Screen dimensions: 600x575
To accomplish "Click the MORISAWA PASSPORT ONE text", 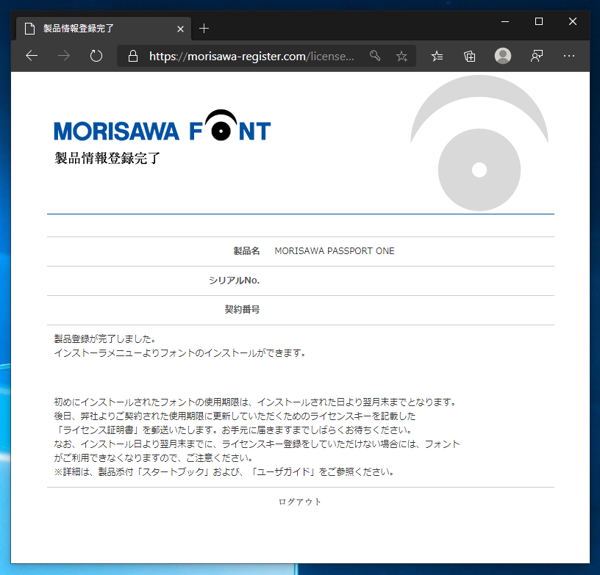I will click(x=334, y=251).
